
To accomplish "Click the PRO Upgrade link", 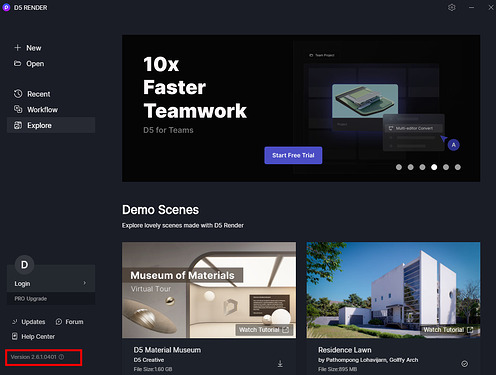I will [31, 299].
